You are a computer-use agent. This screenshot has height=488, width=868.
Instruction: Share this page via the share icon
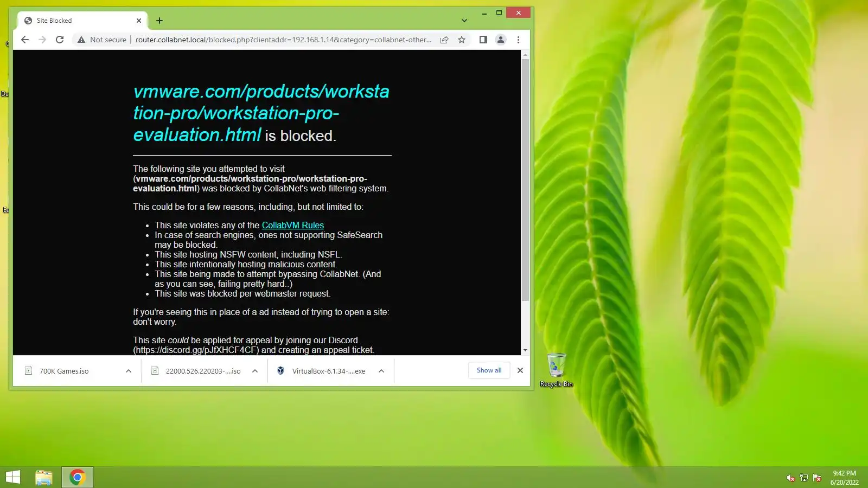pos(444,40)
